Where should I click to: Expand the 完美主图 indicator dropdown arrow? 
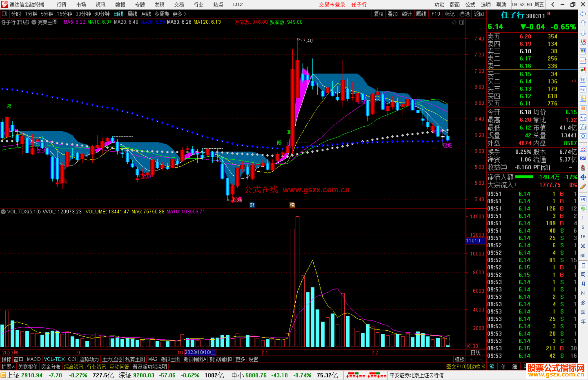click(x=34, y=22)
